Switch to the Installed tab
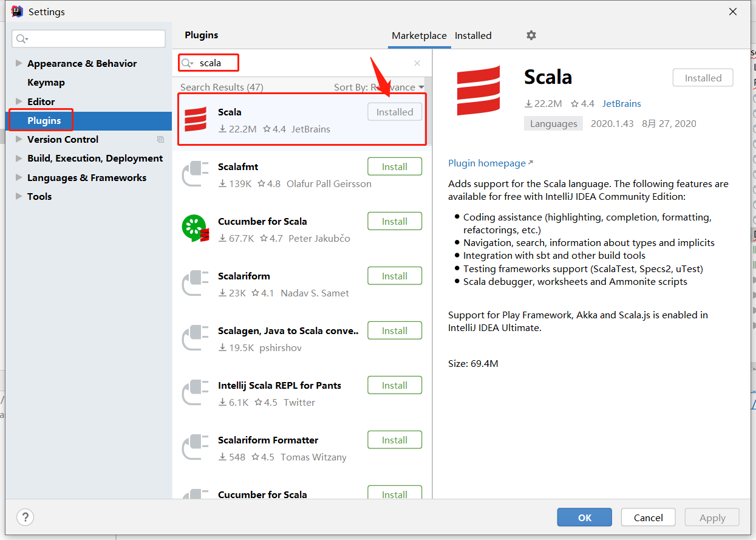The width and height of the screenshot is (756, 540). [x=473, y=36]
